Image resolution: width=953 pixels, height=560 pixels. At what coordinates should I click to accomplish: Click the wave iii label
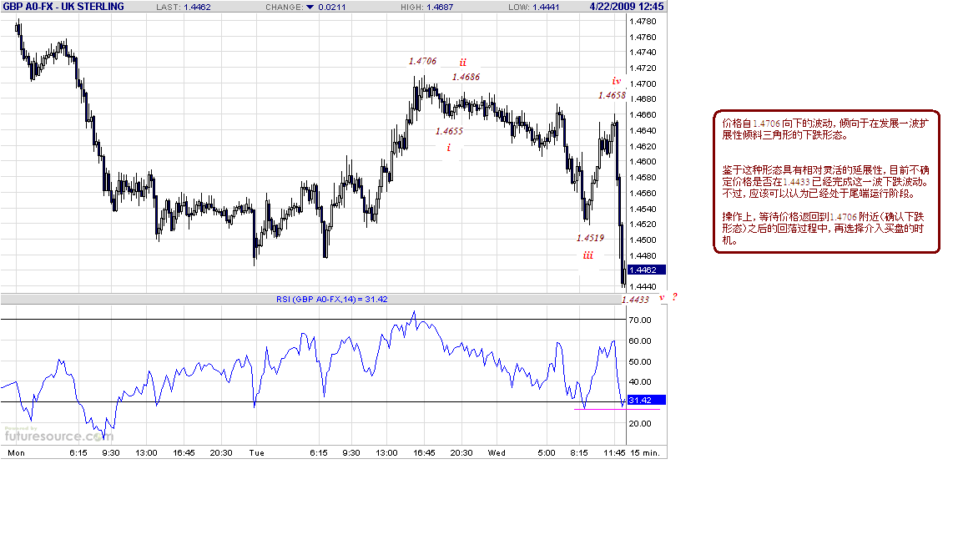587,255
